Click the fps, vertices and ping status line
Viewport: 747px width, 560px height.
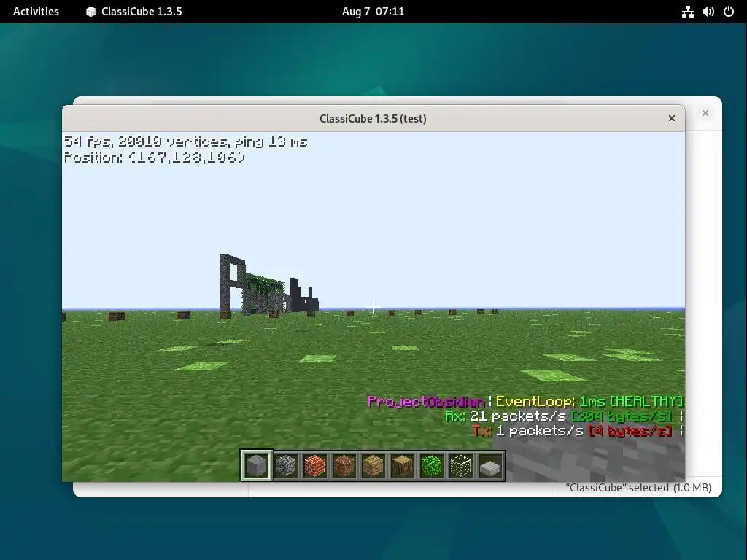click(x=186, y=141)
